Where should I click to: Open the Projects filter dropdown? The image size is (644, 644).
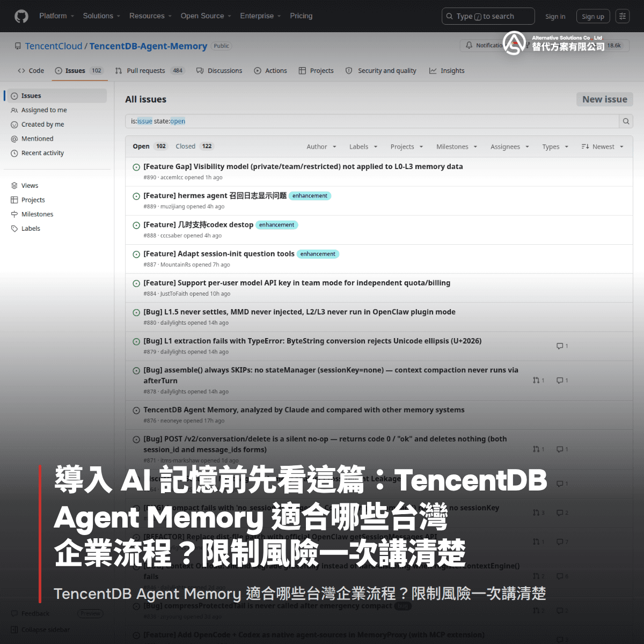coord(407,147)
